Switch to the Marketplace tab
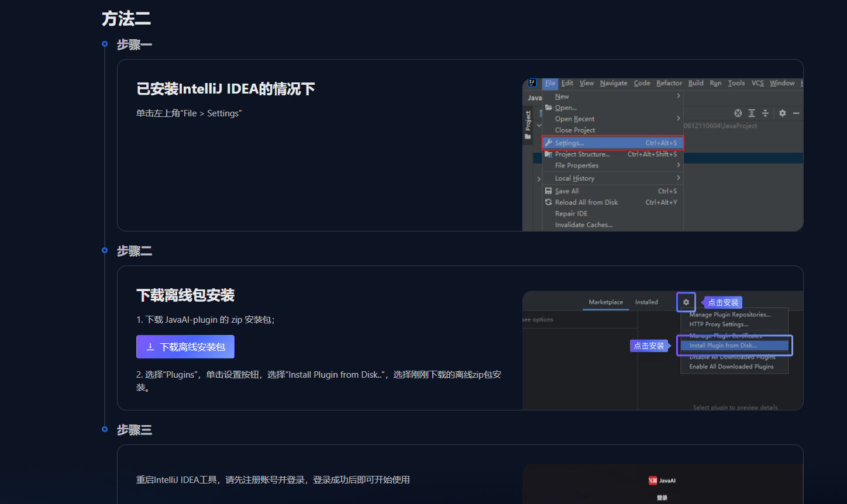 (605, 302)
